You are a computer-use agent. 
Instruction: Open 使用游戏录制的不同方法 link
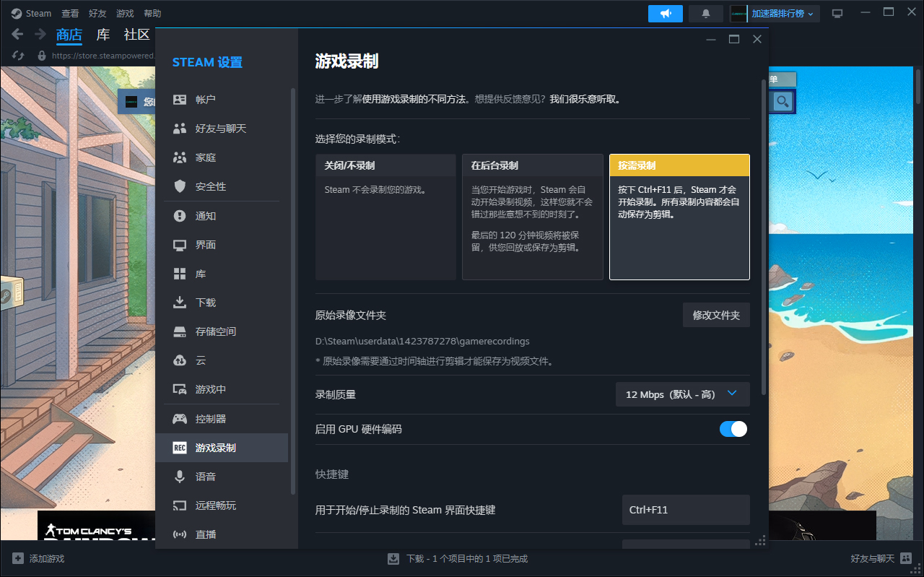pyautogui.click(x=414, y=100)
